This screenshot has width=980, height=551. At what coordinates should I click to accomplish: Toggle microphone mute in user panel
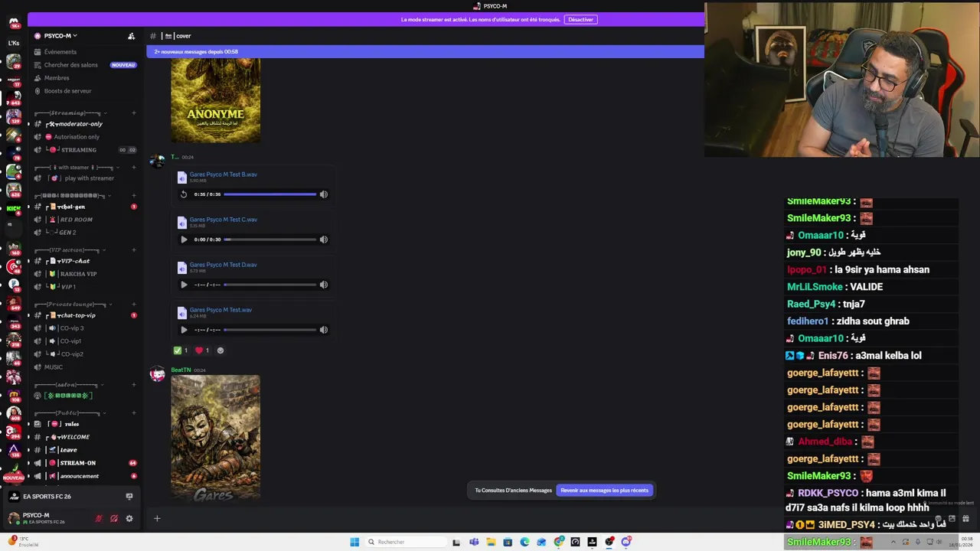click(99, 519)
